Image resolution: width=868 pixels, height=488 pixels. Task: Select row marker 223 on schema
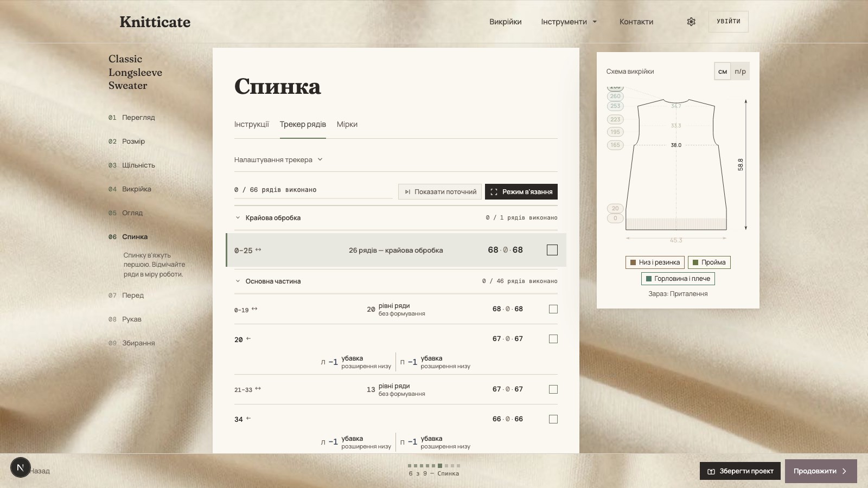(615, 119)
